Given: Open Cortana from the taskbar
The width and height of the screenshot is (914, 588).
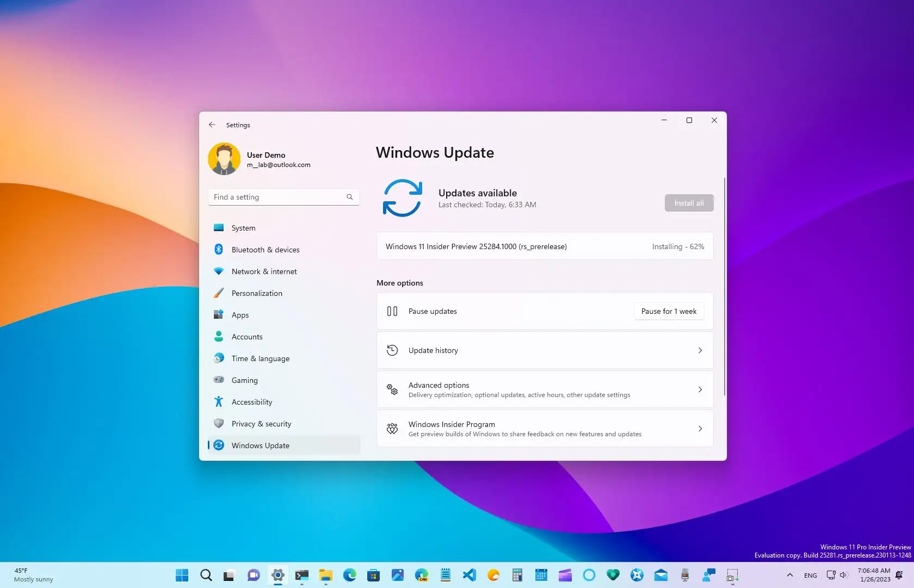Looking at the screenshot, I should coord(589,575).
